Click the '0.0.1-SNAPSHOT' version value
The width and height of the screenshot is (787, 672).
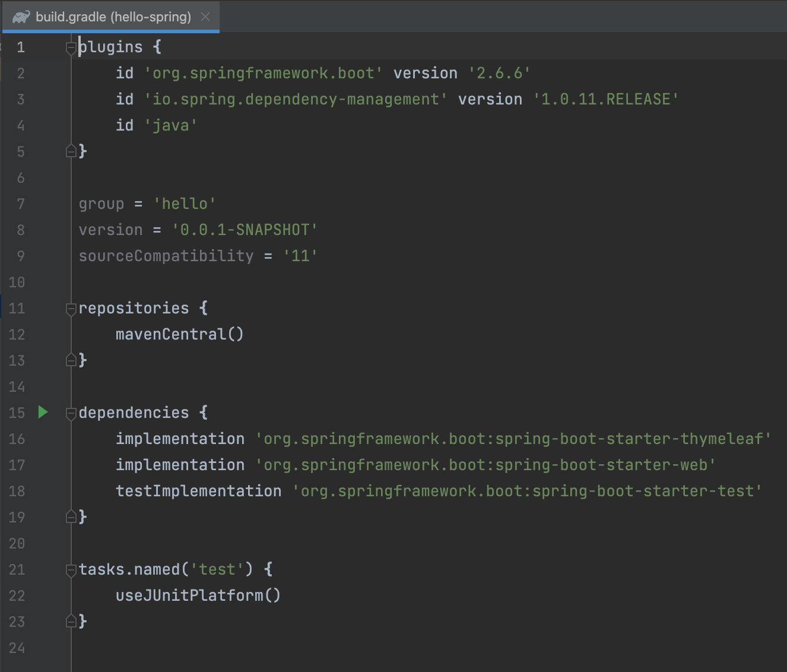245,230
